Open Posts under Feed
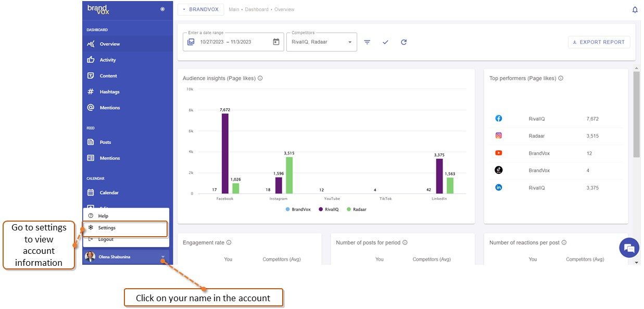The width and height of the screenshot is (644, 309). [x=127, y=142]
